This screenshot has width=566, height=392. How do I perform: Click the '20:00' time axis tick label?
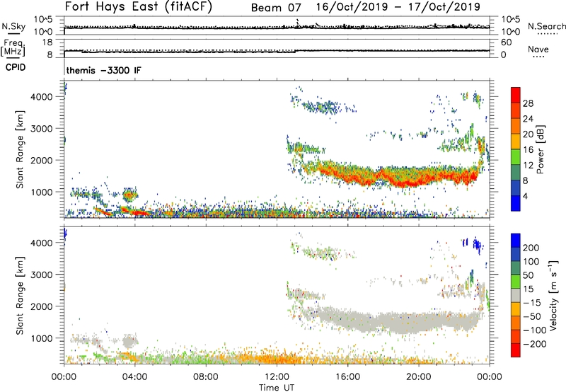click(419, 377)
